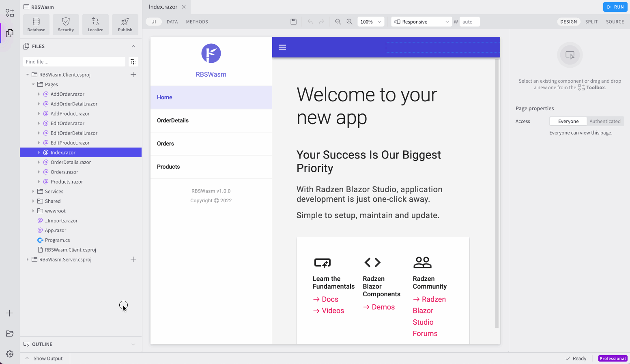Click the Demos link
The image size is (630, 364).
pos(379,307)
